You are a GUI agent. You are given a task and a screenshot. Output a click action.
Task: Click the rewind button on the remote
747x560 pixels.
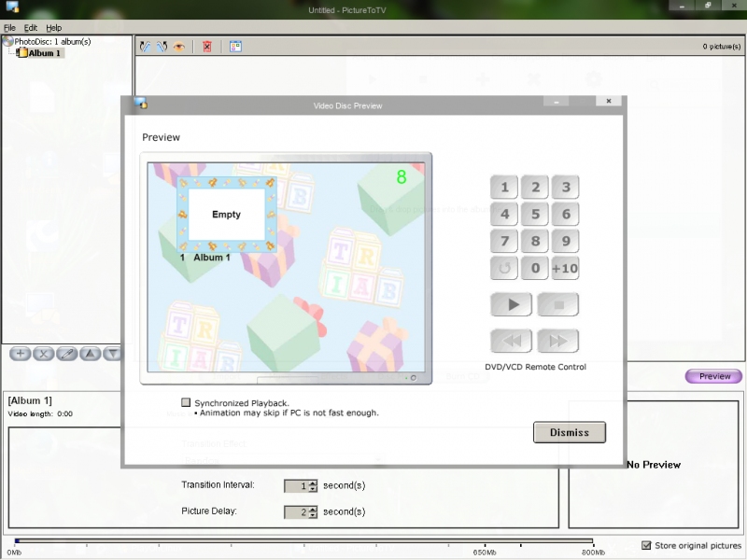pyautogui.click(x=511, y=341)
